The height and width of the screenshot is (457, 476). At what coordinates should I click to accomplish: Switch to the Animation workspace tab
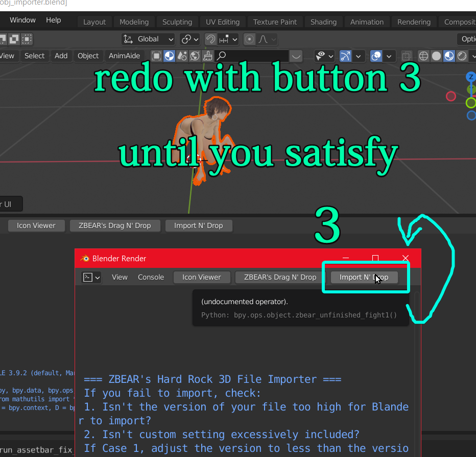point(367,22)
